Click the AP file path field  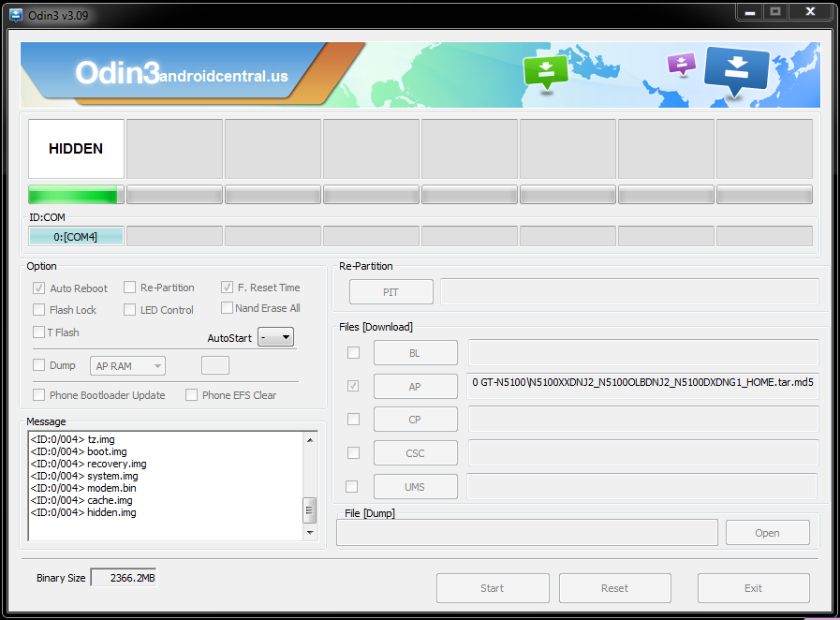642,386
